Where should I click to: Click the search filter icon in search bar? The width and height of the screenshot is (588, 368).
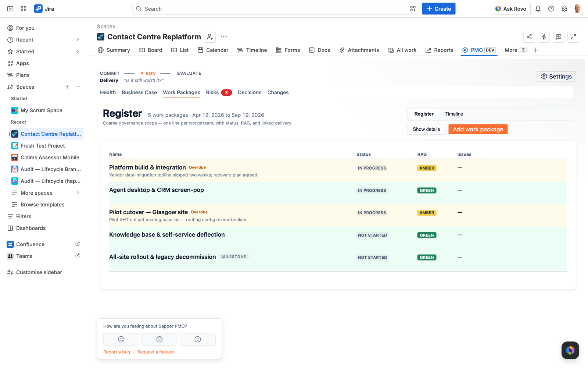[x=413, y=9]
